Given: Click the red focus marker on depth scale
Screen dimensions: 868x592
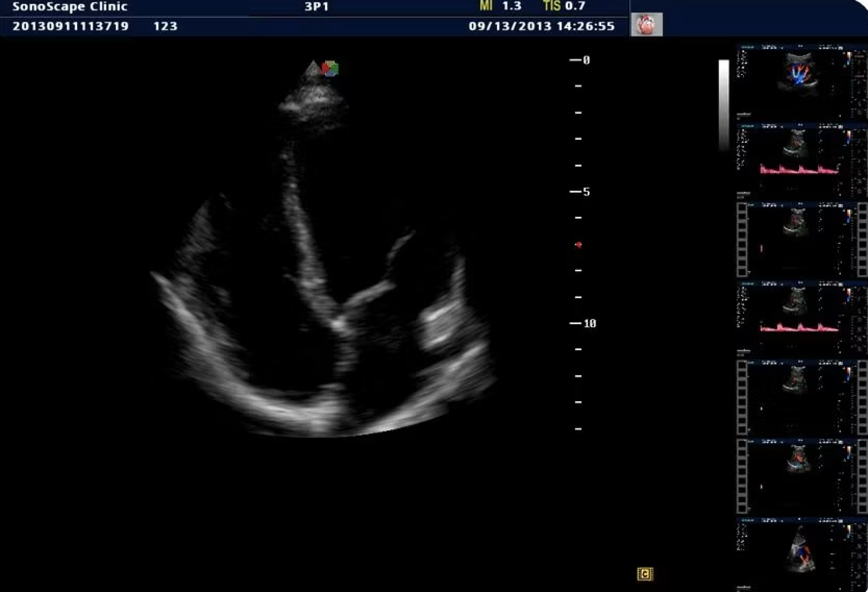Looking at the screenshot, I should pyautogui.click(x=578, y=244).
